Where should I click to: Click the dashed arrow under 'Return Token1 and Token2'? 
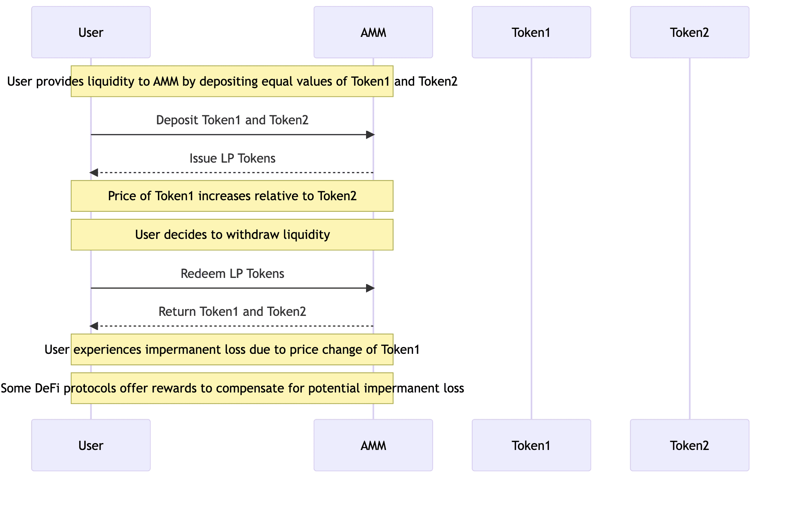(x=232, y=326)
